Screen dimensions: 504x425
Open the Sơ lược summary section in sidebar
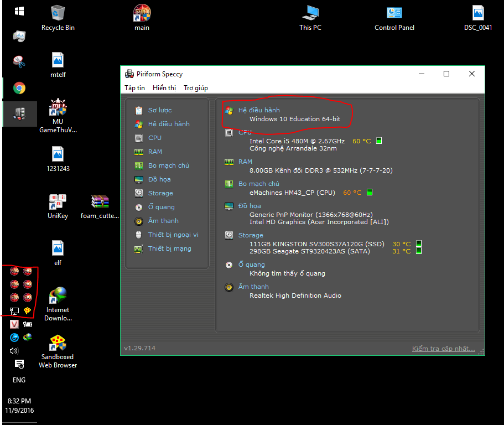(x=160, y=110)
